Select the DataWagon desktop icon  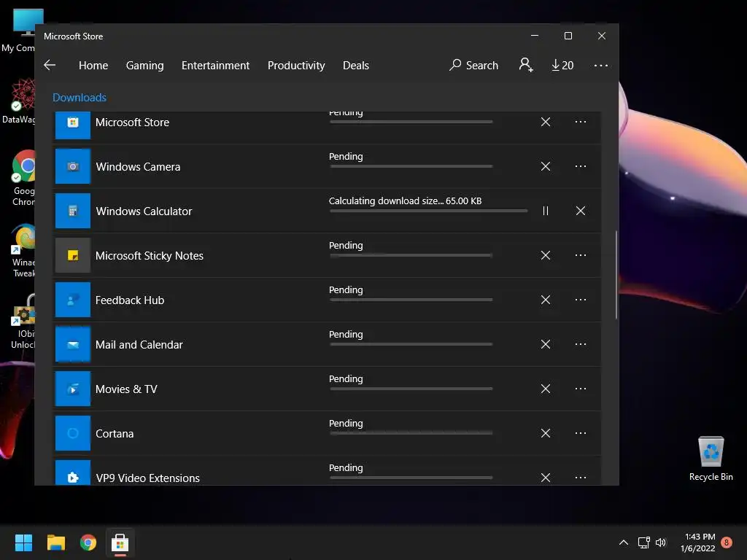pos(18,101)
